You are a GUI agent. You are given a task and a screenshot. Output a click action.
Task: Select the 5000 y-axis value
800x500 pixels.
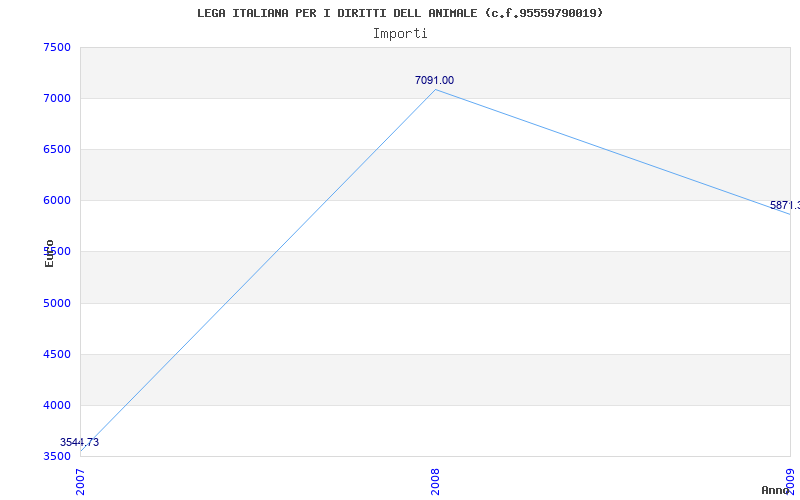[57, 303]
